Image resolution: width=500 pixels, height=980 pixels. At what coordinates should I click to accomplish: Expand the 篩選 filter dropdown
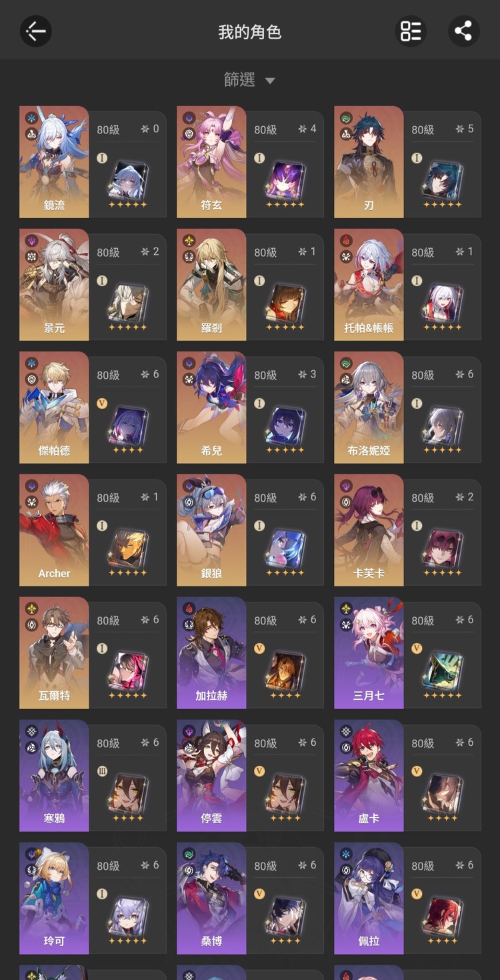pyautogui.click(x=249, y=80)
